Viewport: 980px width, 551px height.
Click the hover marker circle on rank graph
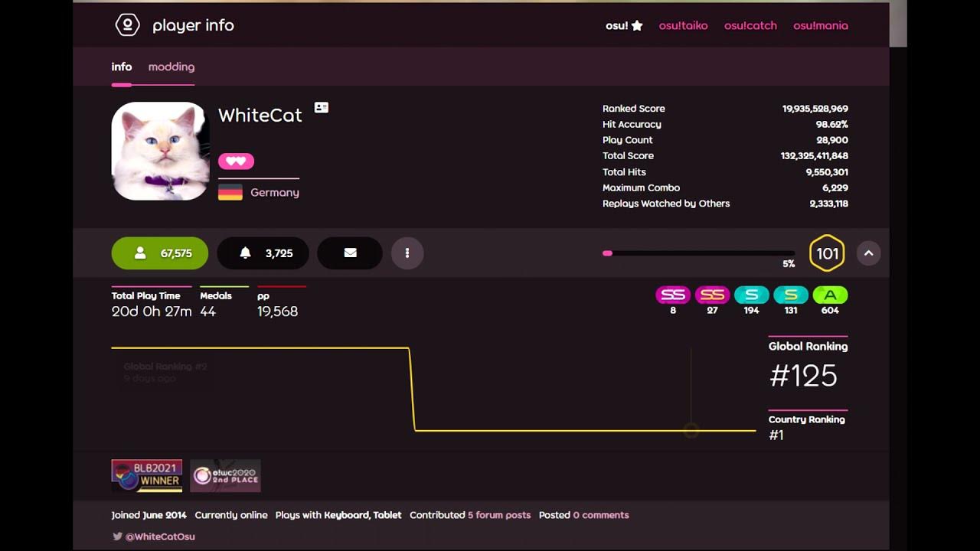tap(691, 431)
